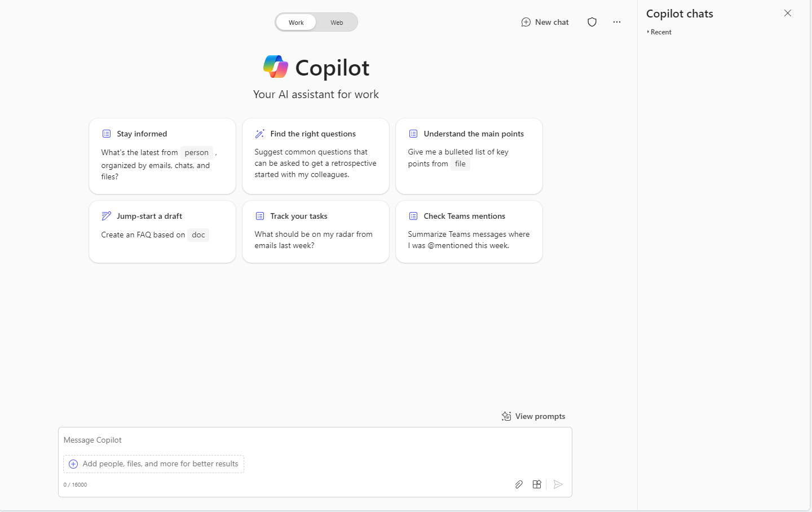This screenshot has height=512, width=812.
Task: Start a New chat
Action: 545,22
